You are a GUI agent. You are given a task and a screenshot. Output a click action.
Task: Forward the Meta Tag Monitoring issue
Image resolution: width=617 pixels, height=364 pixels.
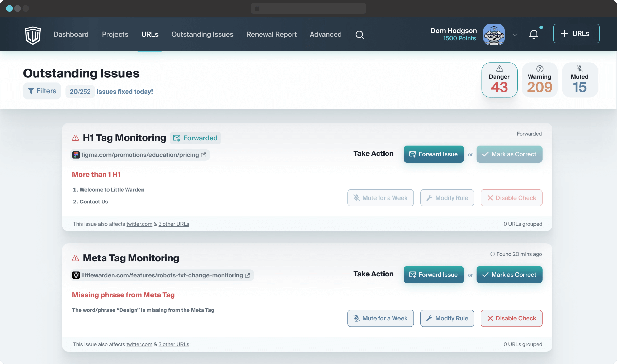pyautogui.click(x=434, y=275)
